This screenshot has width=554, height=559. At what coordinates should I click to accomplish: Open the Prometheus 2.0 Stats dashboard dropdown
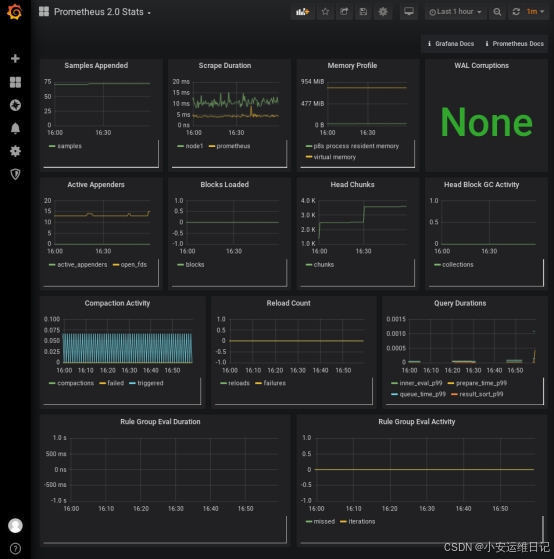pyautogui.click(x=102, y=12)
